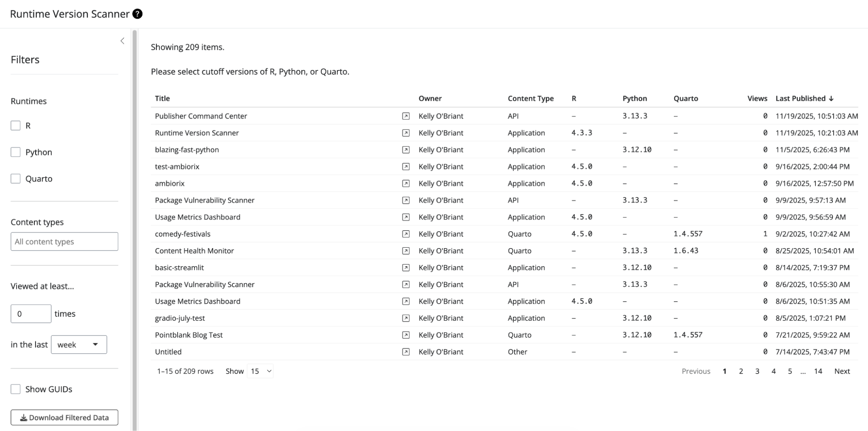Screen dimensions: 868x431
Task: Open blazing-fast-python external link icon
Action: 406,150
